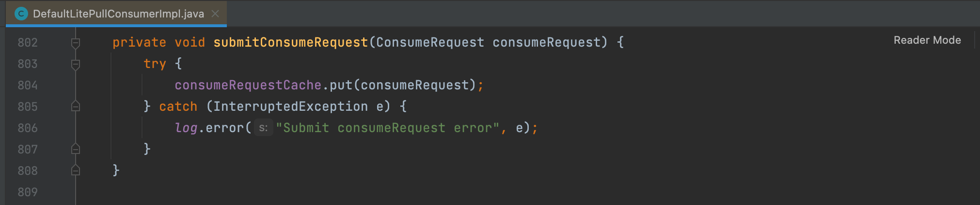Click the Reader Mode label

927,40
